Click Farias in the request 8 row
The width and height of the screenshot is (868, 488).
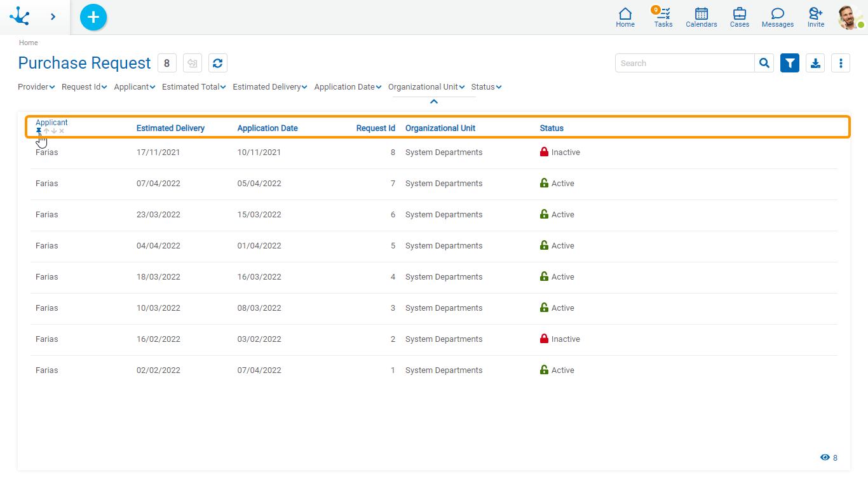(x=47, y=152)
